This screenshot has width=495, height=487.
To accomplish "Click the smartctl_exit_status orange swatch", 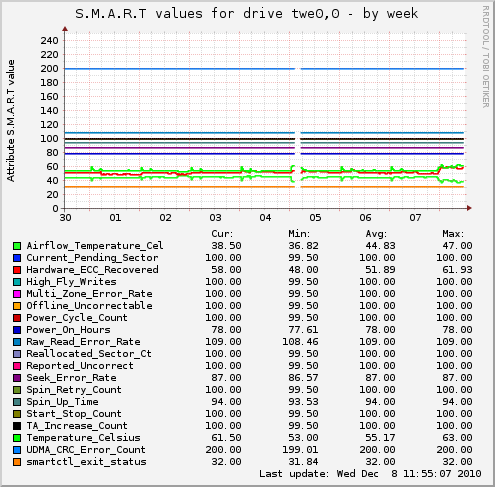I will [x=17, y=462].
